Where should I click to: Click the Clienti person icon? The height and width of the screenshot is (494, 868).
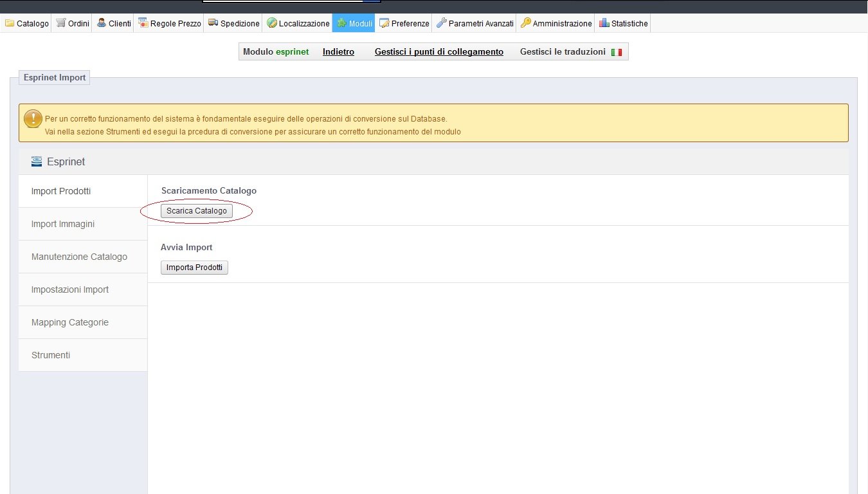pyautogui.click(x=102, y=23)
